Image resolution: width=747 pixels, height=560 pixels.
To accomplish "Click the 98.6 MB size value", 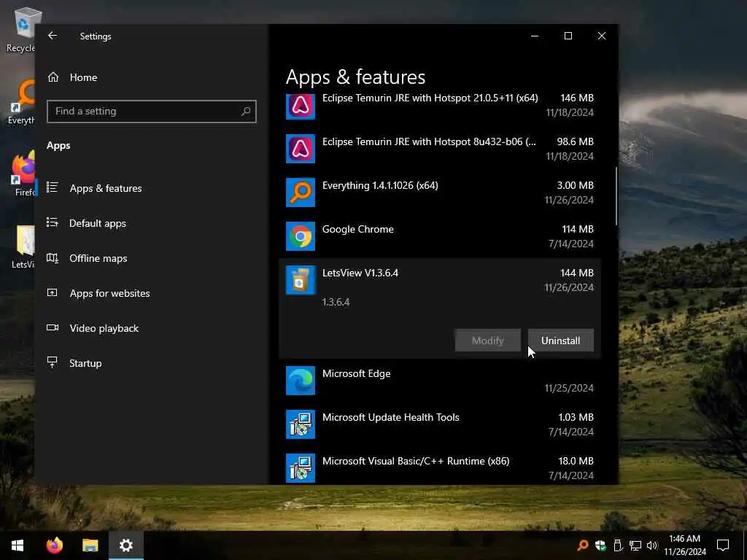I will pos(575,142).
